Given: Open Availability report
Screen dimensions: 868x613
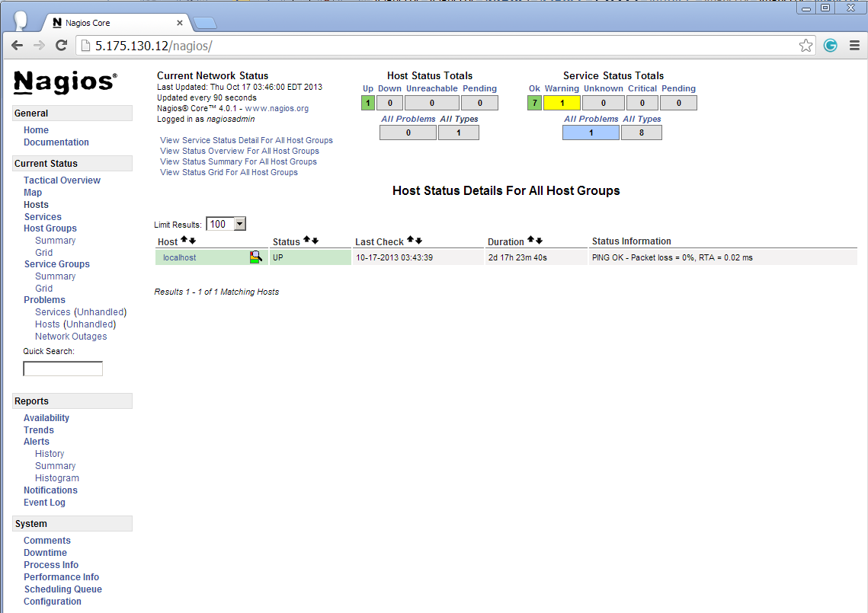Looking at the screenshot, I should pos(46,418).
